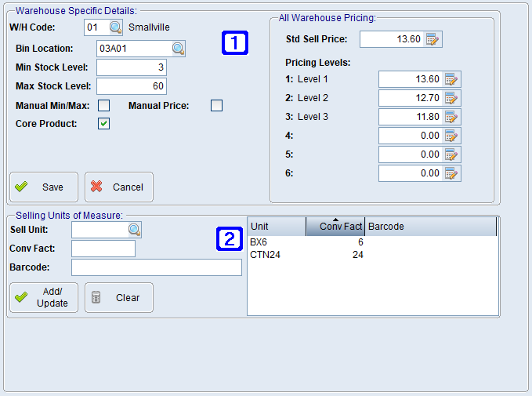Uncheck the Core Product checkbox
Screen dimensions: 532x396
[104, 124]
